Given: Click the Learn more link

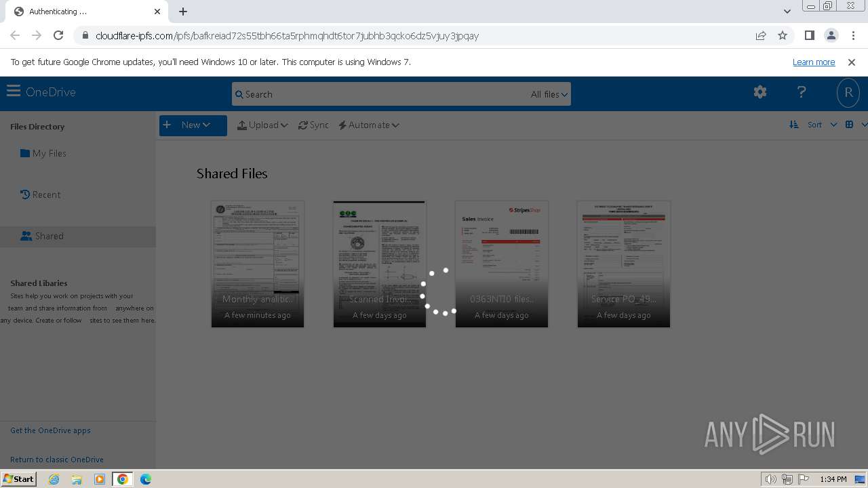Looking at the screenshot, I should [814, 62].
